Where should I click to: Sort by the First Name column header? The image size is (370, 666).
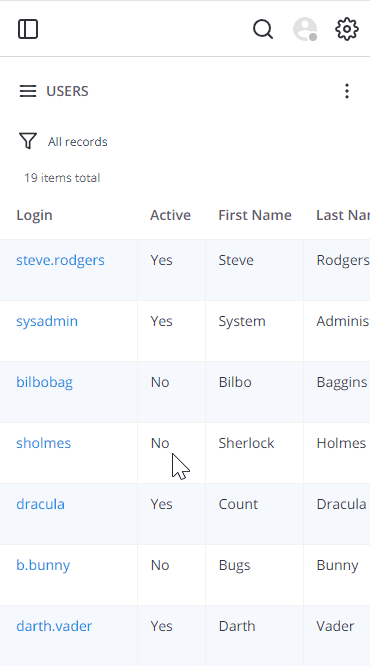tap(255, 215)
